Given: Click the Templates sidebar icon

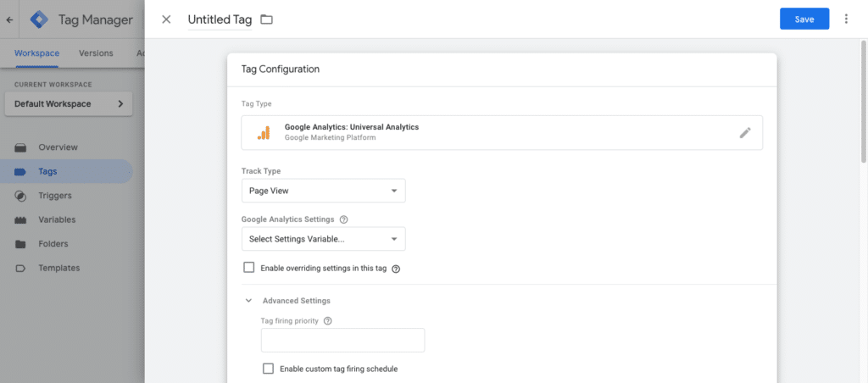Looking at the screenshot, I should [x=20, y=269].
